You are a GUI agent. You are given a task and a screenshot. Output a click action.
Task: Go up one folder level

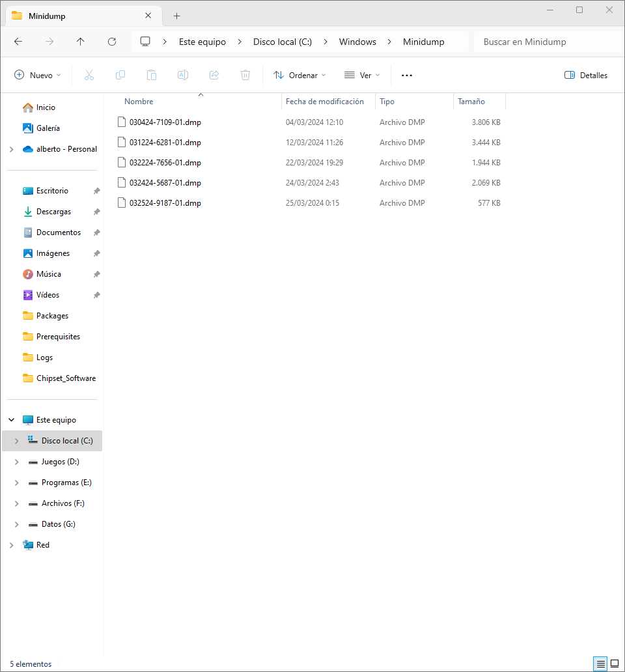coord(81,42)
